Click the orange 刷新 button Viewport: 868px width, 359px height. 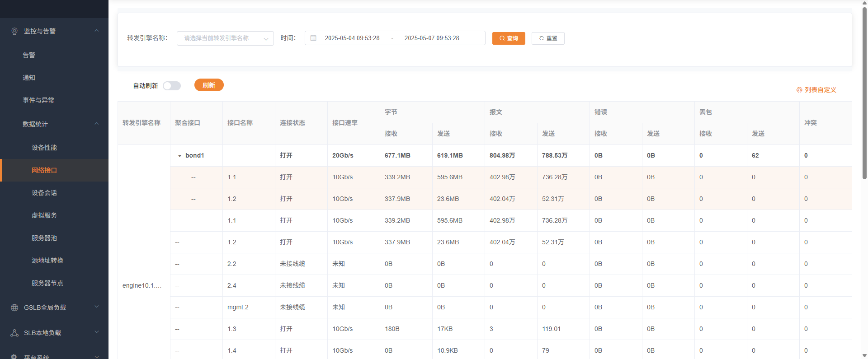[x=209, y=85]
